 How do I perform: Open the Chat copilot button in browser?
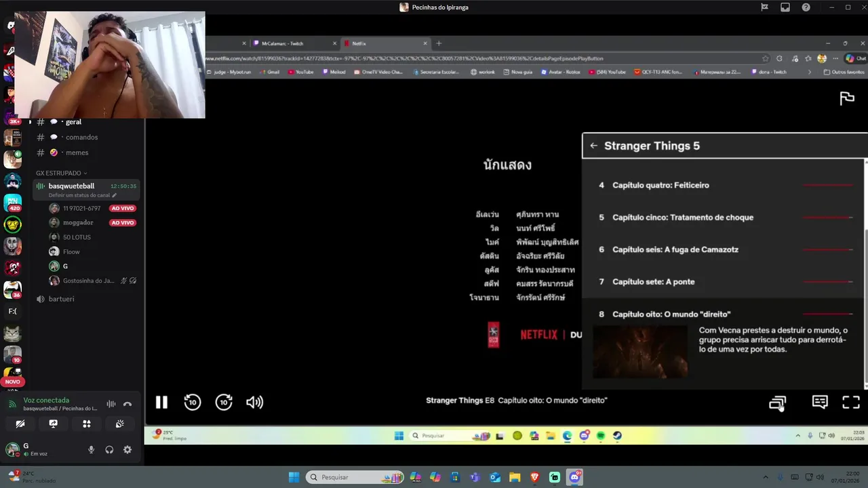pyautogui.click(x=856, y=58)
